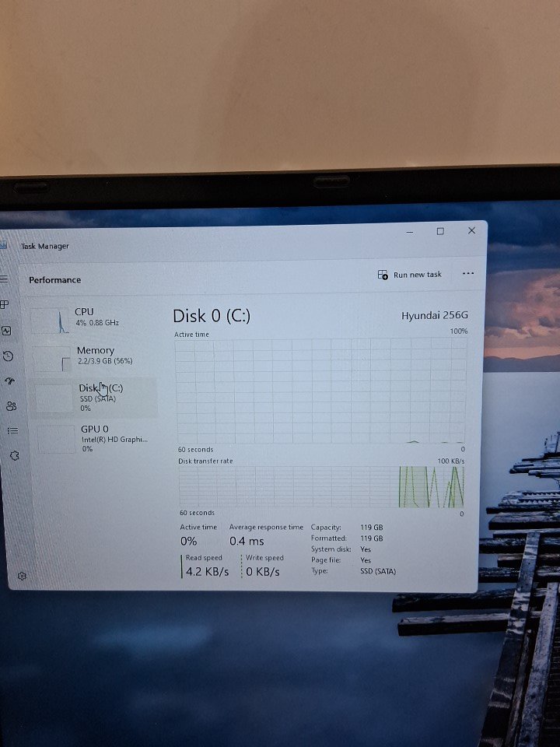
Task: Open Task Manager Settings gear icon
Action: coord(22,576)
